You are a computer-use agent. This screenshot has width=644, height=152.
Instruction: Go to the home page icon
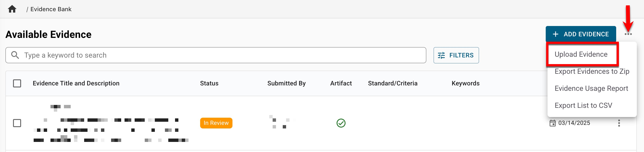(x=12, y=9)
